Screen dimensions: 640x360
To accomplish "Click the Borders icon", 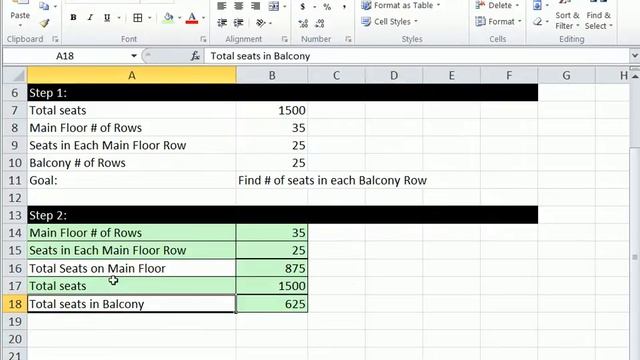I will (x=138, y=18).
